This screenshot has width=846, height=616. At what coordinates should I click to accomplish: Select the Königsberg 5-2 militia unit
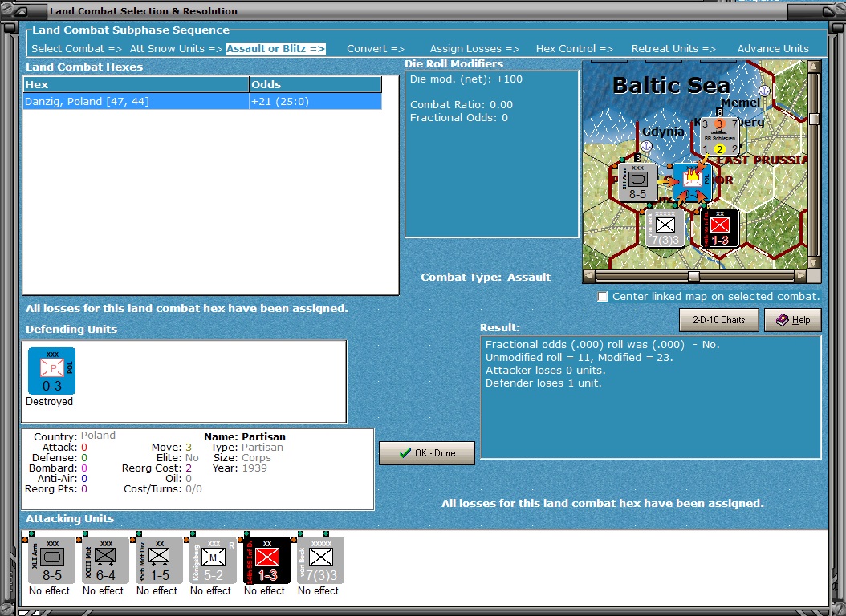(214, 560)
